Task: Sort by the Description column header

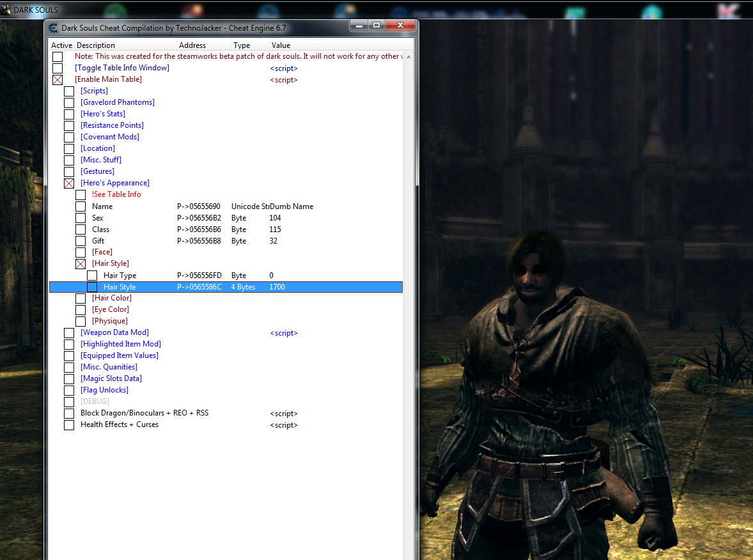Action: (x=125, y=45)
